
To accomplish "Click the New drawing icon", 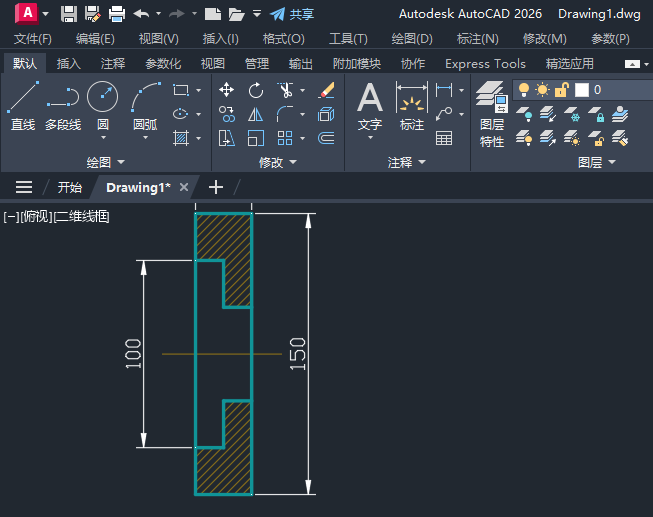I will [213, 14].
